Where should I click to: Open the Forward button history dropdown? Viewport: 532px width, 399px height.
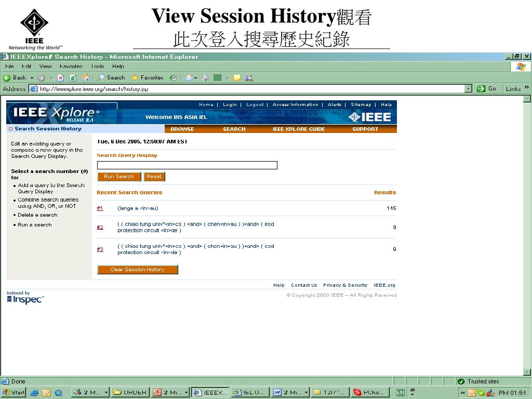[51, 78]
